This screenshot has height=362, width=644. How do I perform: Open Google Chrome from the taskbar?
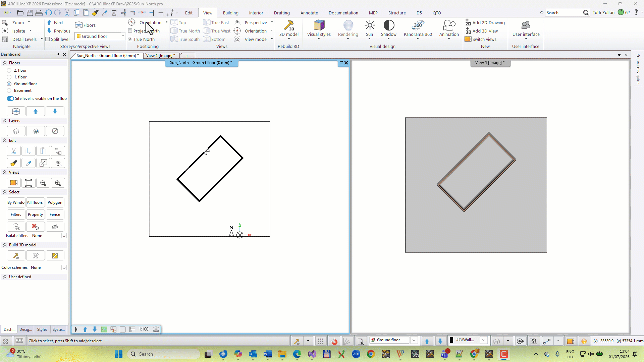(371, 354)
